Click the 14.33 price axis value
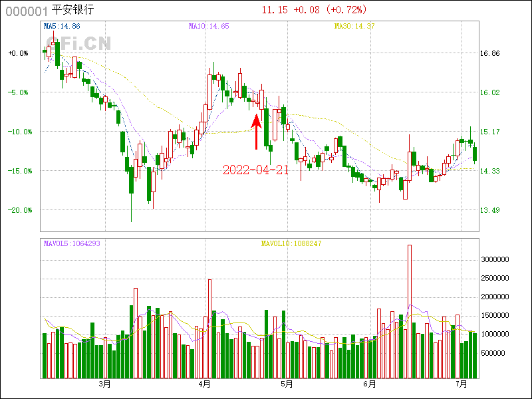This screenshot has width=532, height=399. pyautogui.click(x=489, y=171)
